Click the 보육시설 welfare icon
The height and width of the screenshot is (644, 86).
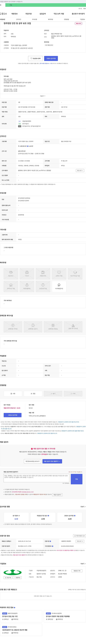coord(43,286)
